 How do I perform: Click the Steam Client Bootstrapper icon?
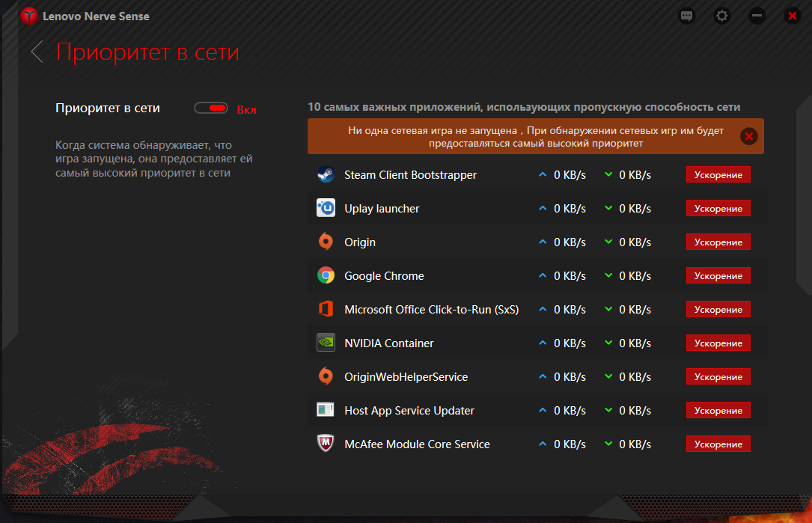point(326,174)
